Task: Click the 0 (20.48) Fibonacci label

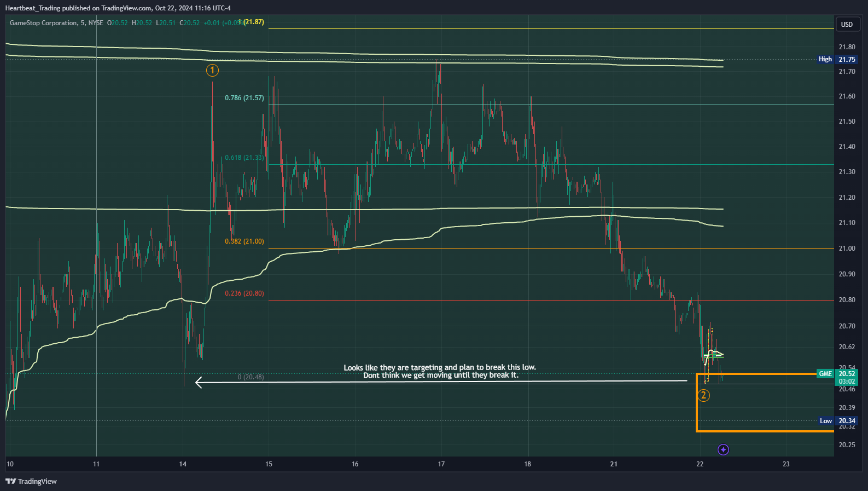Action: point(251,377)
